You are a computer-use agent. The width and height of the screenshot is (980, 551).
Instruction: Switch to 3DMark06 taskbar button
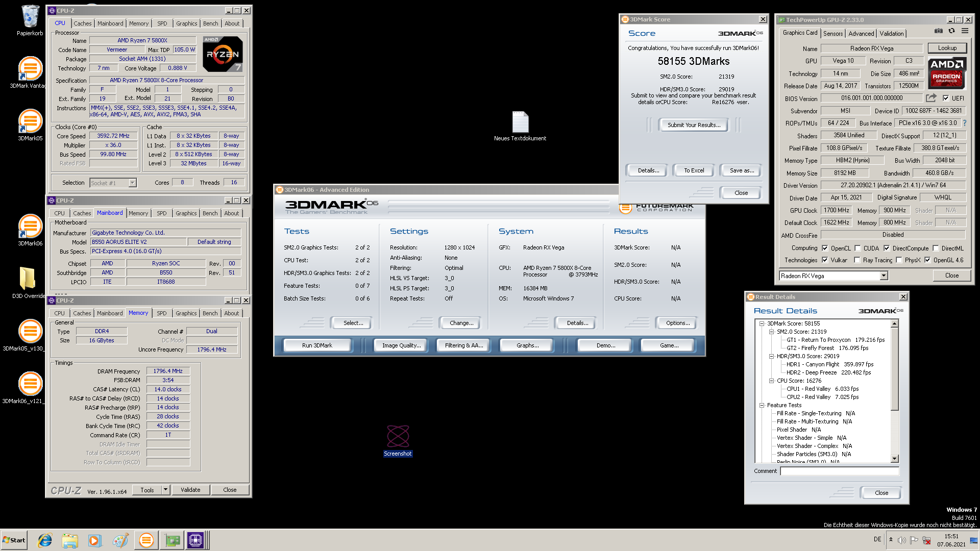(x=146, y=540)
